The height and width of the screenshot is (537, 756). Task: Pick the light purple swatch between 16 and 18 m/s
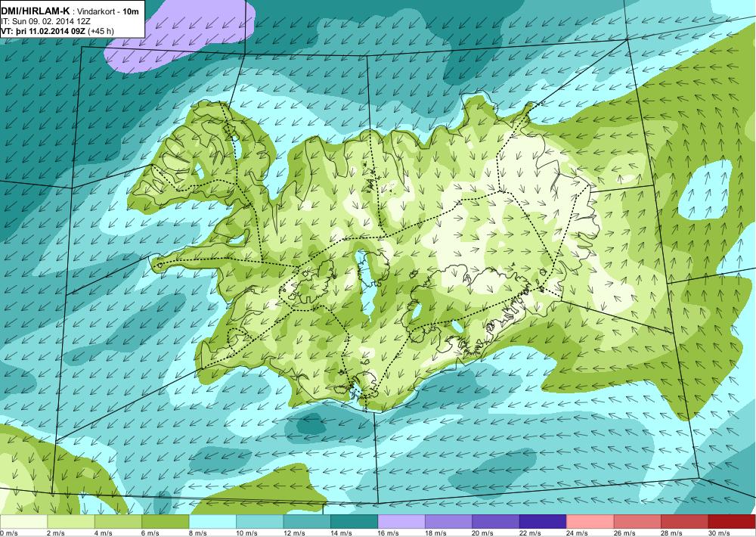point(401,522)
